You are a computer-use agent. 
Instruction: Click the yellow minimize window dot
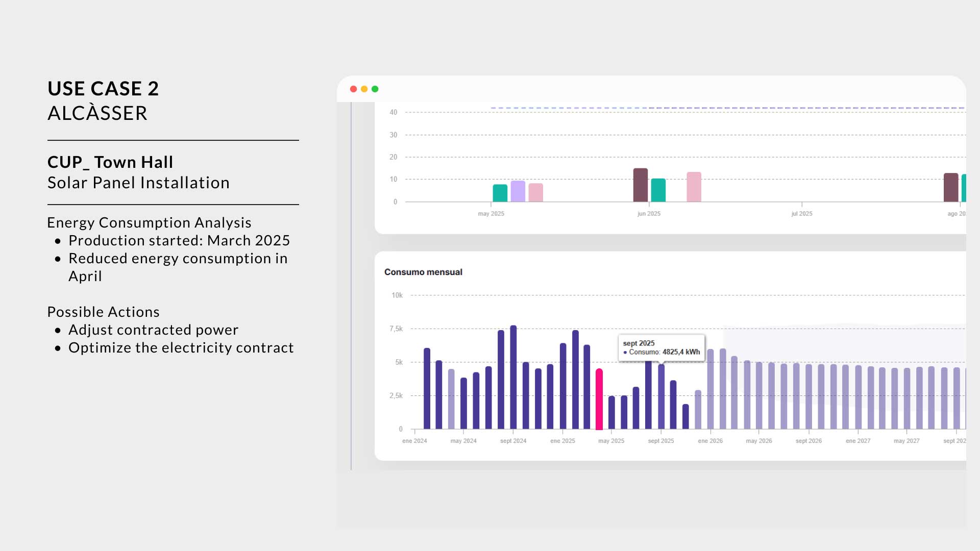(x=364, y=89)
